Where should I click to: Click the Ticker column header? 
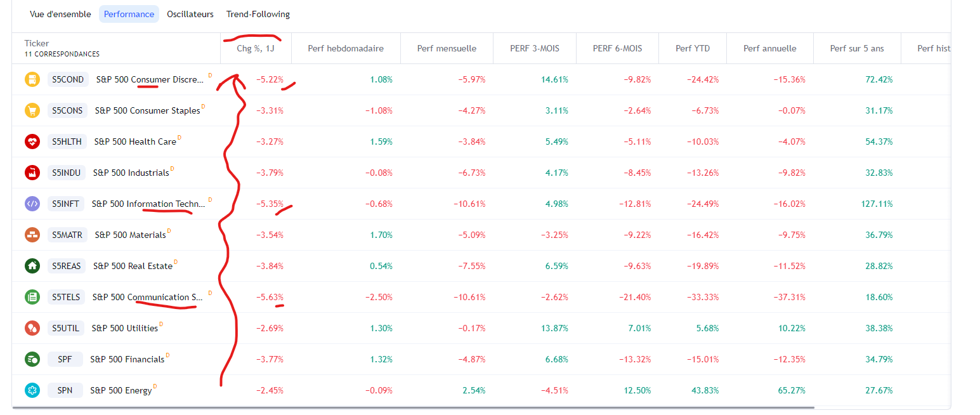pos(37,43)
